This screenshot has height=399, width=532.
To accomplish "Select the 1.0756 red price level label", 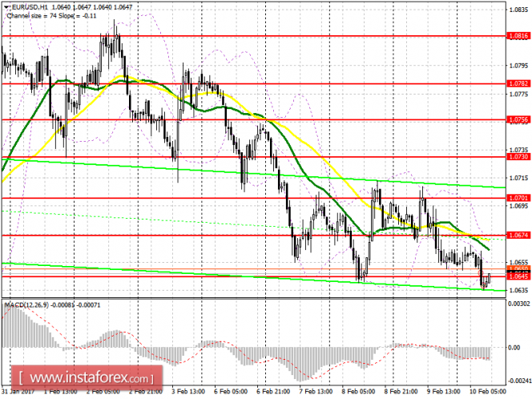I will click(518, 119).
